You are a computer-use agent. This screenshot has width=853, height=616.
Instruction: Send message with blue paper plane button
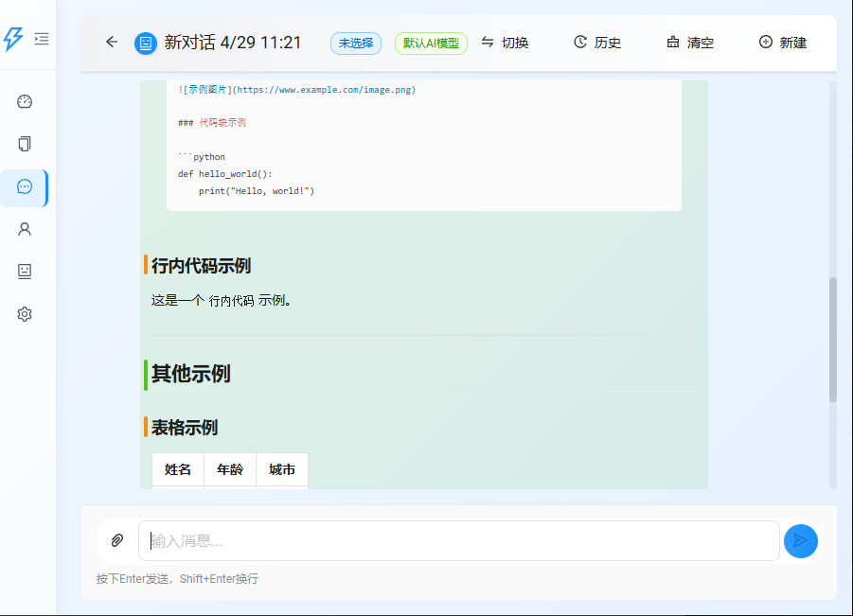[800, 541]
